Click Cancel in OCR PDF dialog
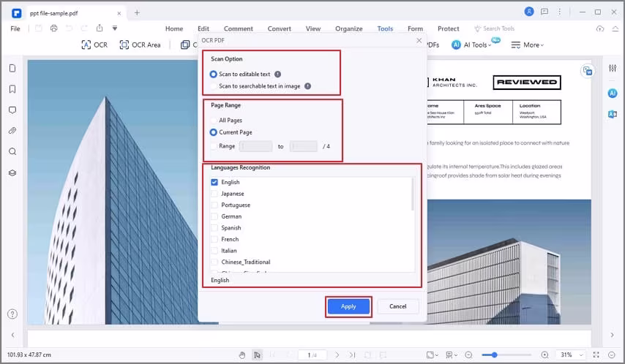The width and height of the screenshot is (625, 364). click(398, 306)
